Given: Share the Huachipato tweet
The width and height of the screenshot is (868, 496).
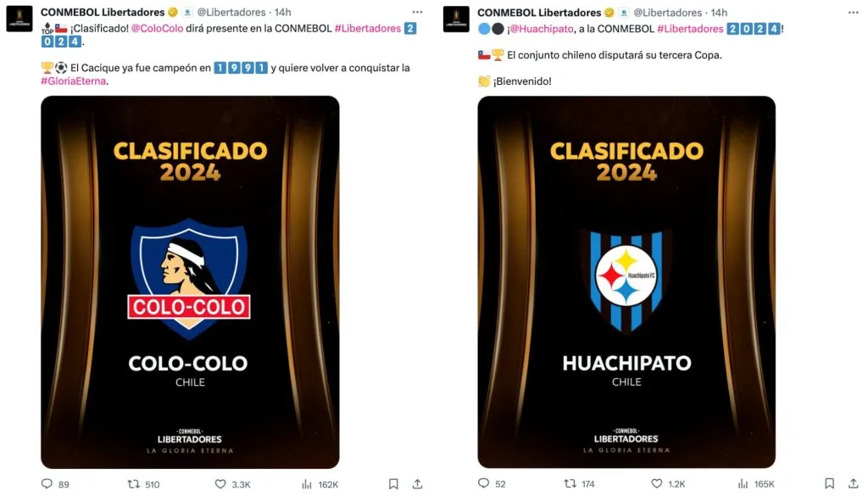Looking at the screenshot, I should [x=854, y=483].
